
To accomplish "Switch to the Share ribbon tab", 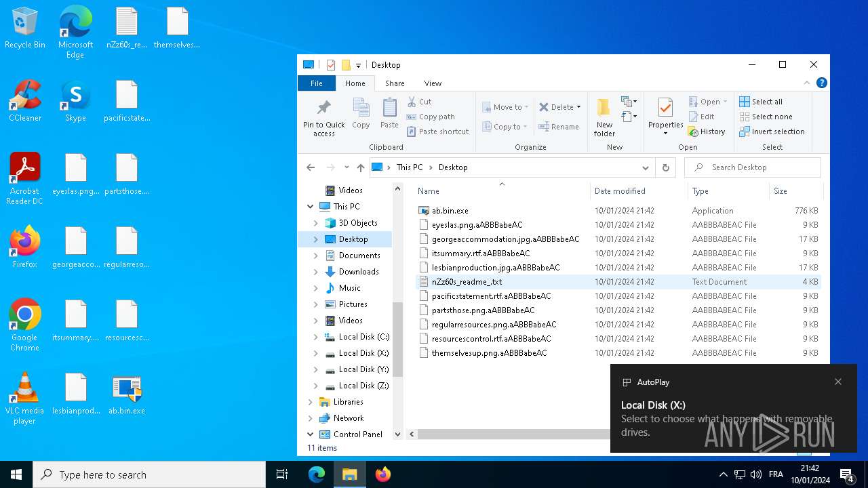I will tap(395, 83).
